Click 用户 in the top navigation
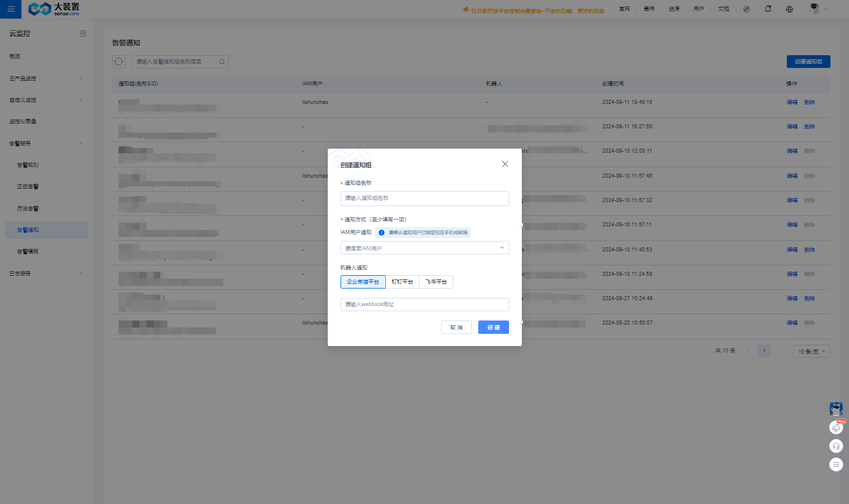 [699, 9]
